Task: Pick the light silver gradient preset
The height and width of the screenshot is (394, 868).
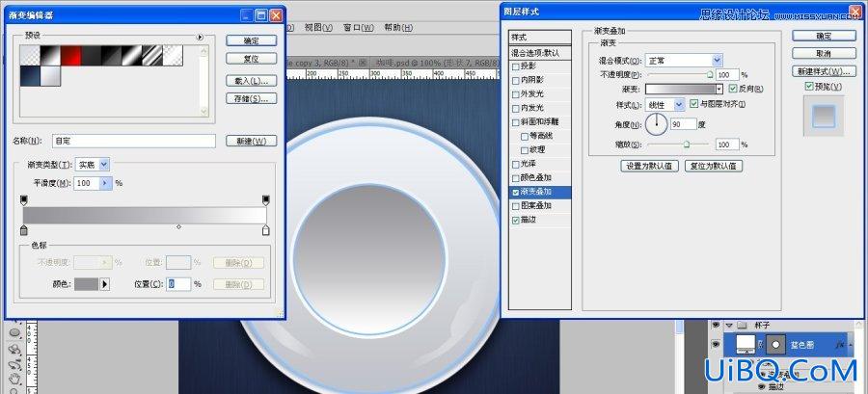Action: (x=50, y=76)
